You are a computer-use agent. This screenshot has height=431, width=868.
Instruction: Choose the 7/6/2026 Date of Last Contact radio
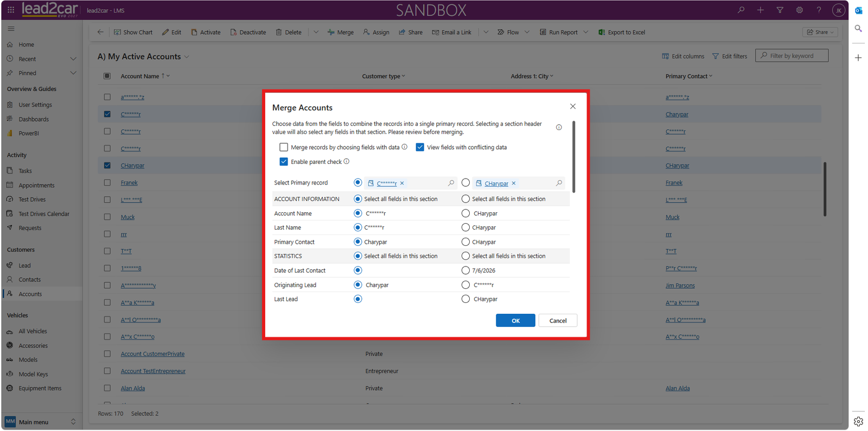pos(465,270)
